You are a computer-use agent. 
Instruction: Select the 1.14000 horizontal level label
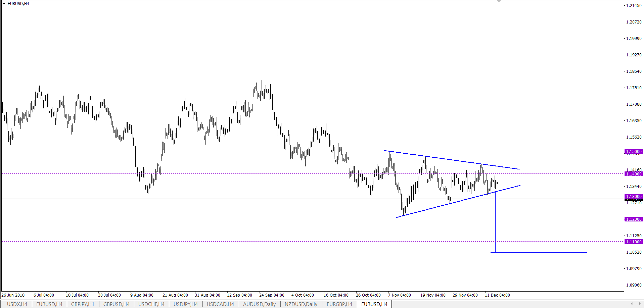pos(634,174)
